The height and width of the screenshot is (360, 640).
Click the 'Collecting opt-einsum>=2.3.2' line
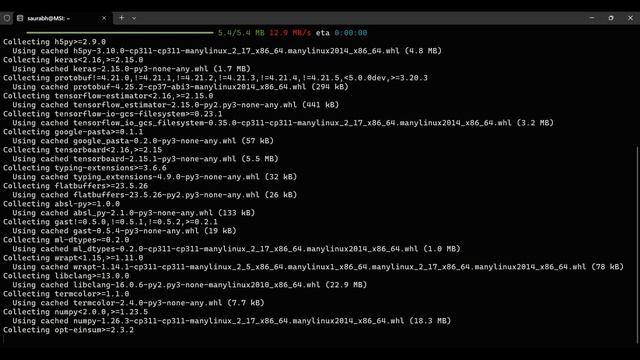tap(68, 329)
